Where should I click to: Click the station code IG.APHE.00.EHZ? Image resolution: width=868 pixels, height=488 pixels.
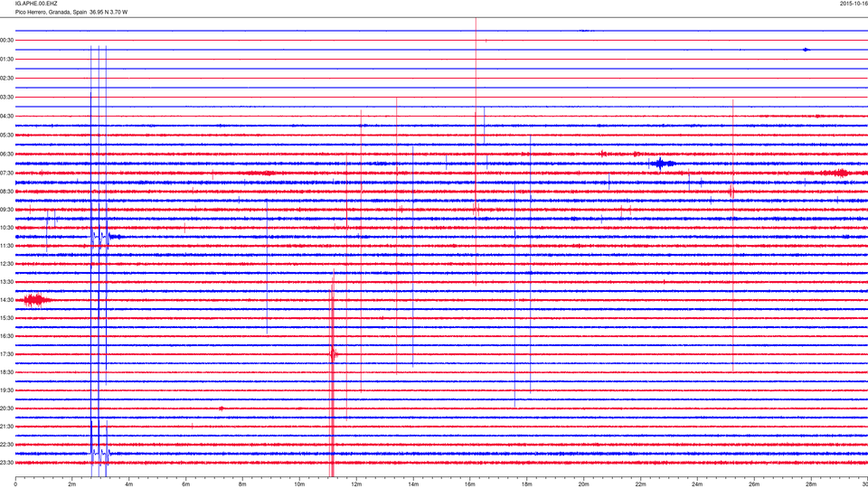[x=36, y=4]
